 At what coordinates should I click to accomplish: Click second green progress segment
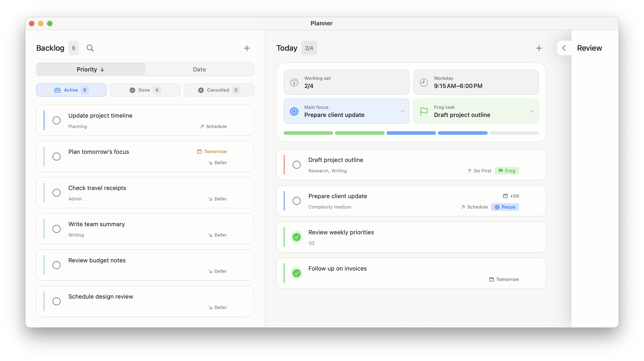coord(360,133)
